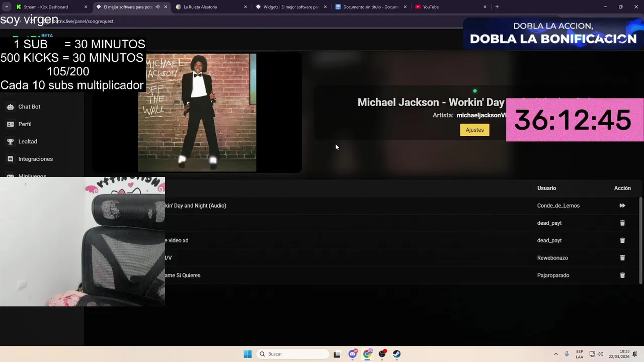644x362 pixels.
Task: Skip the Conde_de_Lemos song with the forward icon
Action: tap(622, 206)
